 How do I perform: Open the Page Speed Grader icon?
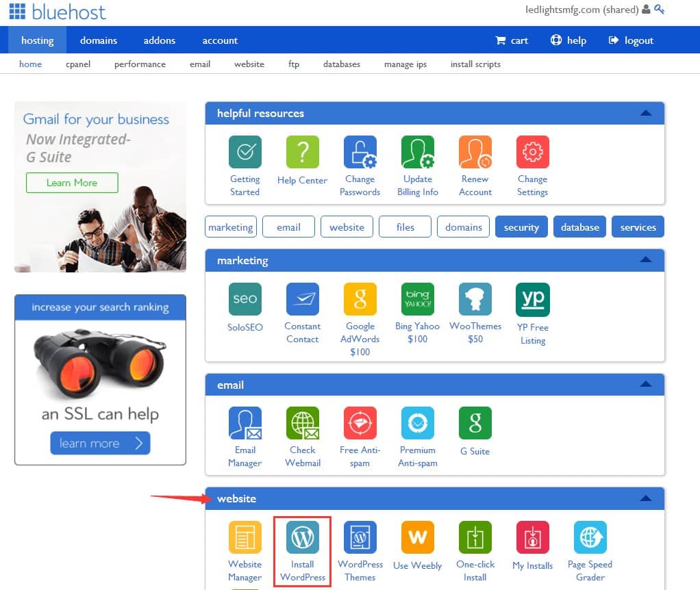click(590, 538)
